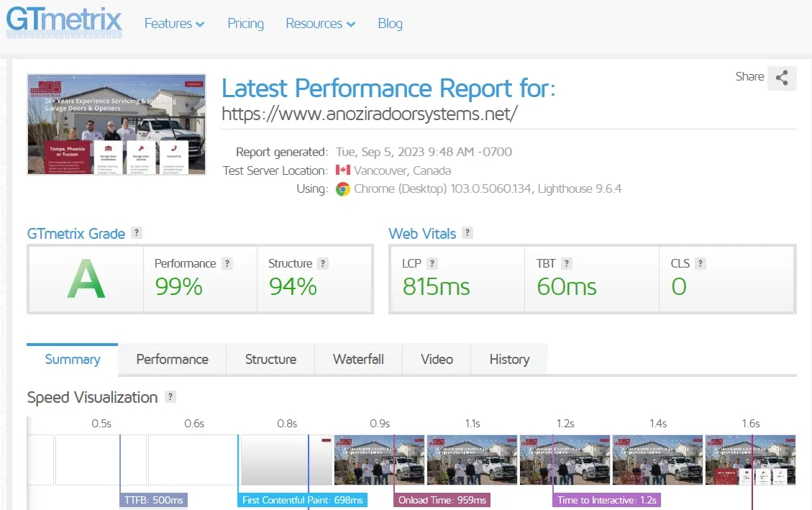Open the Video tab
The image size is (812, 510).
(437, 360)
